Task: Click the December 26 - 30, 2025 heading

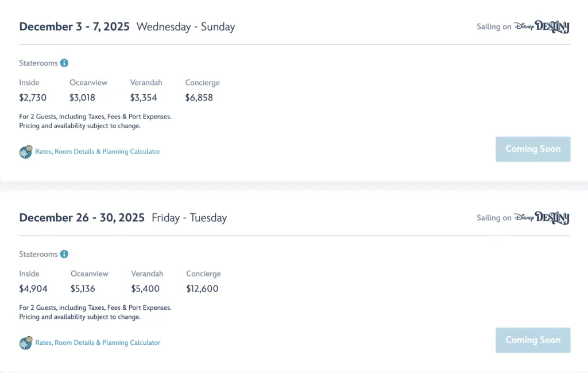Action: (x=82, y=218)
